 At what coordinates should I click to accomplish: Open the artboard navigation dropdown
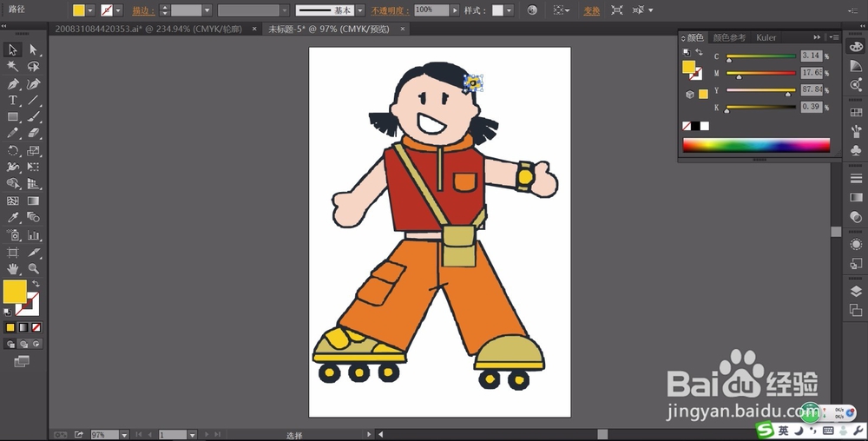(193, 435)
